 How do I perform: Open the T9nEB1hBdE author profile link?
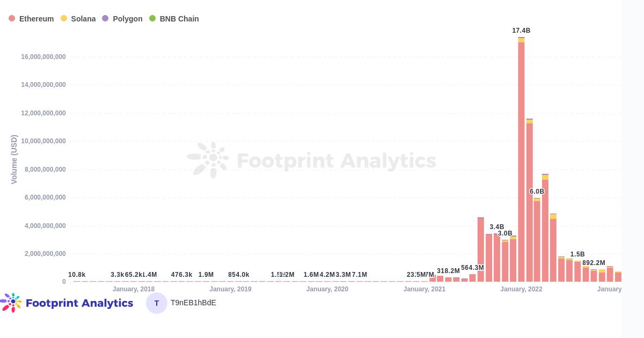pyautogui.click(x=193, y=303)
